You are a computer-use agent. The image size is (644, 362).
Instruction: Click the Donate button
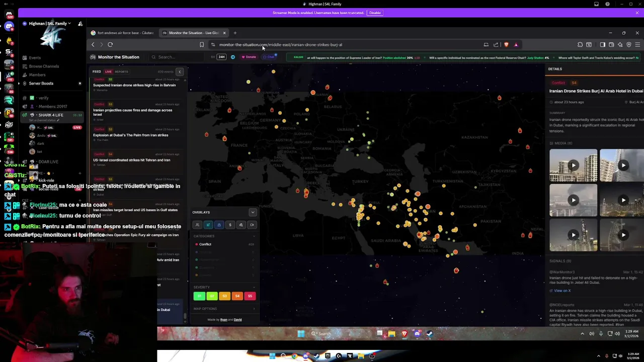pyautogui.click(x=249, y=57)
